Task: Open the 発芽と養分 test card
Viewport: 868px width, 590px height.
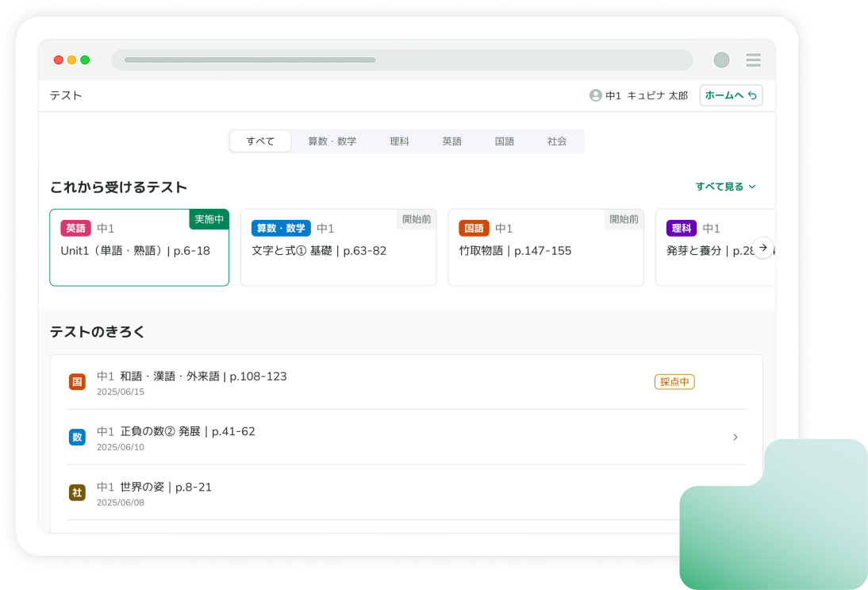Action: [715, 248]
